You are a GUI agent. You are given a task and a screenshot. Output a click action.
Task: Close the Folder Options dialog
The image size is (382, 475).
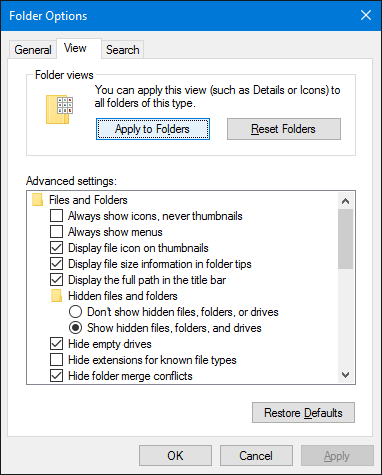point(366,15)
